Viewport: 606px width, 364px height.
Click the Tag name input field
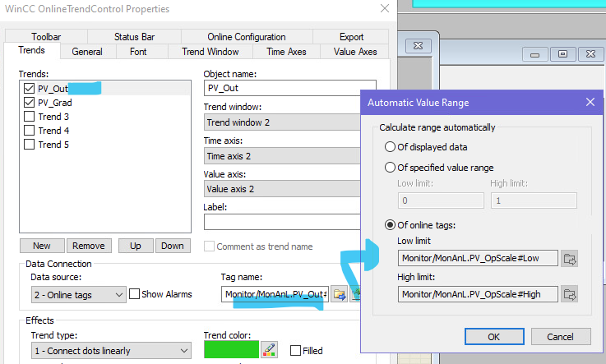[x=275, y=294]
